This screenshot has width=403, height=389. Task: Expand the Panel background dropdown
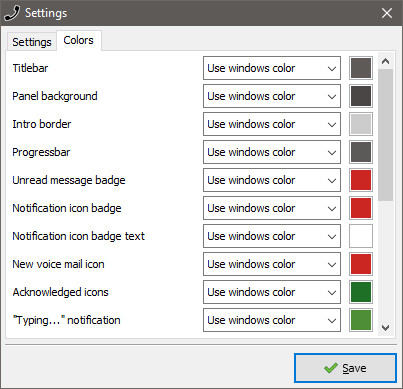click(x=272, y=96)
